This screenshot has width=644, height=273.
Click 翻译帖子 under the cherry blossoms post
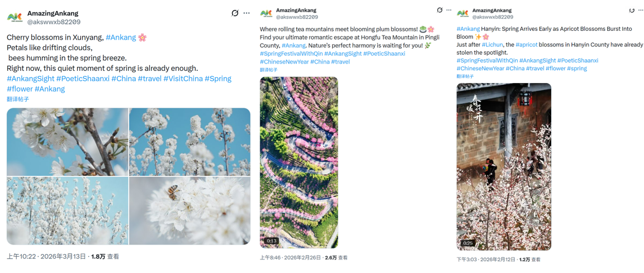[18, 99]
